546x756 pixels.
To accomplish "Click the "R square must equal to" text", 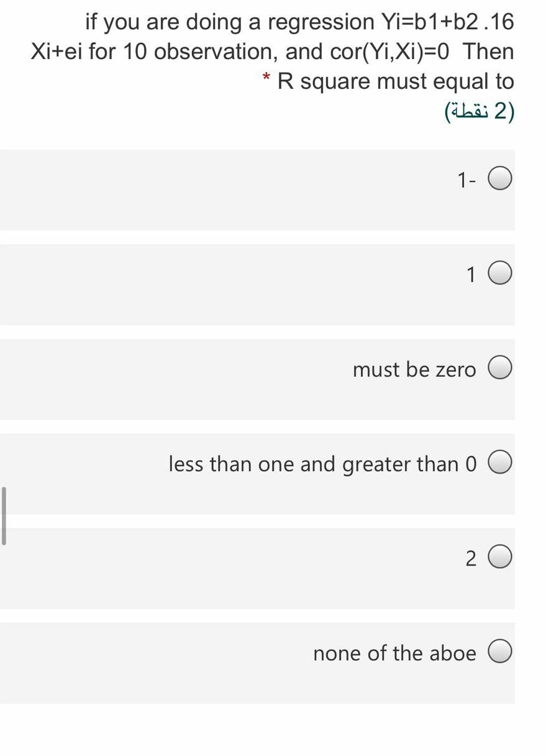I will (x=394, y=81).
